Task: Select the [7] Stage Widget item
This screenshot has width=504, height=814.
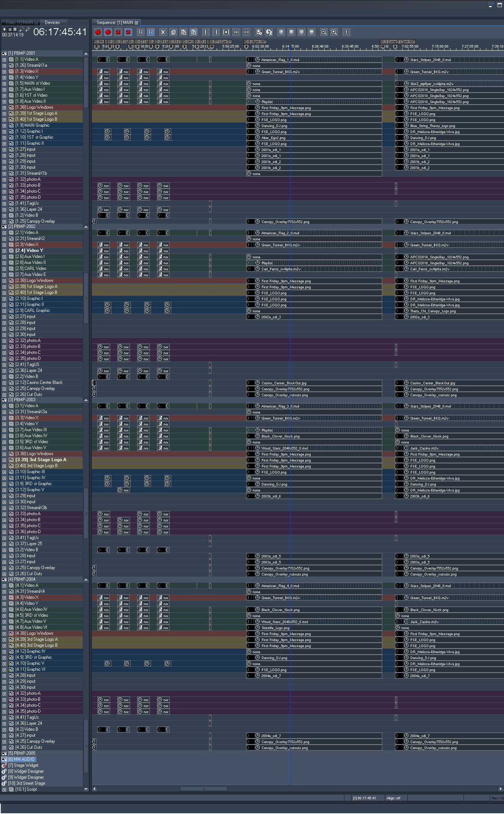Action: 26,765
